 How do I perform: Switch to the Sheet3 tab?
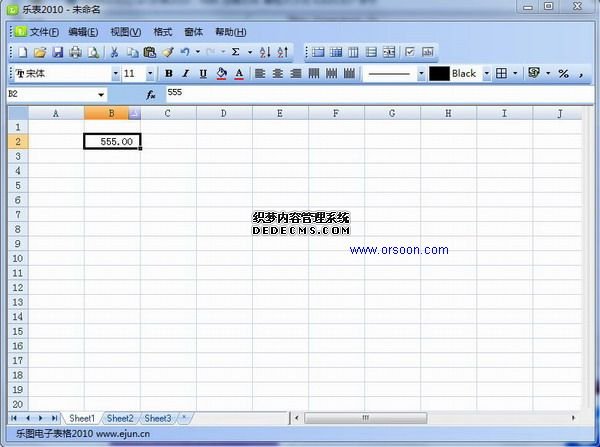[158, 418]
